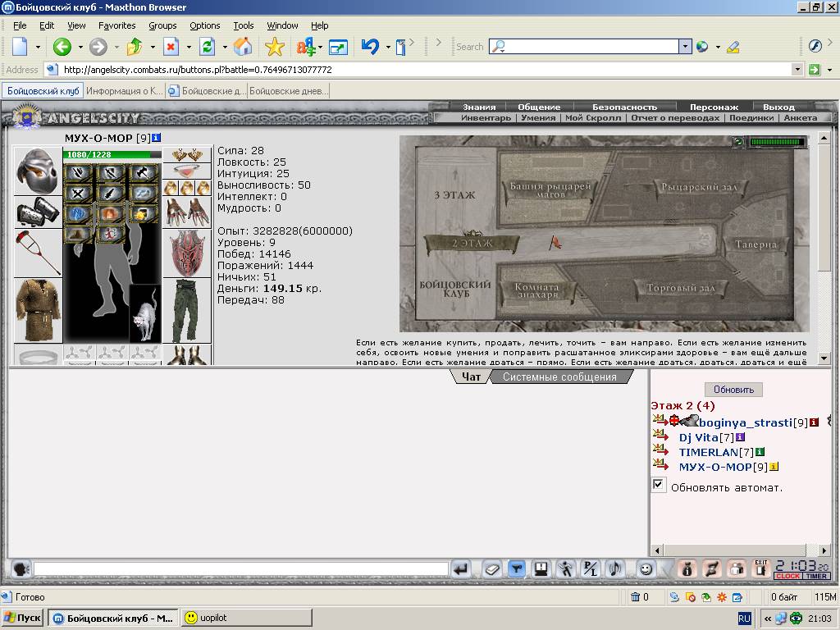Toggle the Обновлять автомат. checkbox
The height and width of the screenshot is (630, 840).
point(659,485)
